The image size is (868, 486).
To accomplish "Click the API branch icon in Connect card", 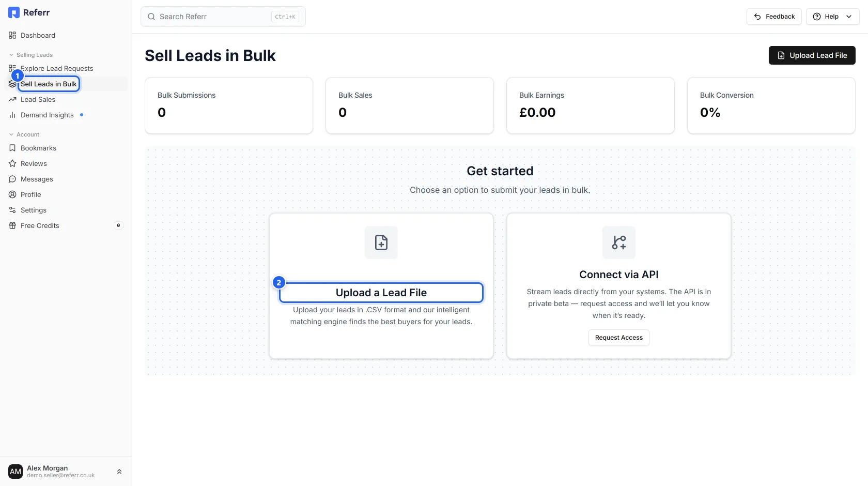I will point(619,242).
